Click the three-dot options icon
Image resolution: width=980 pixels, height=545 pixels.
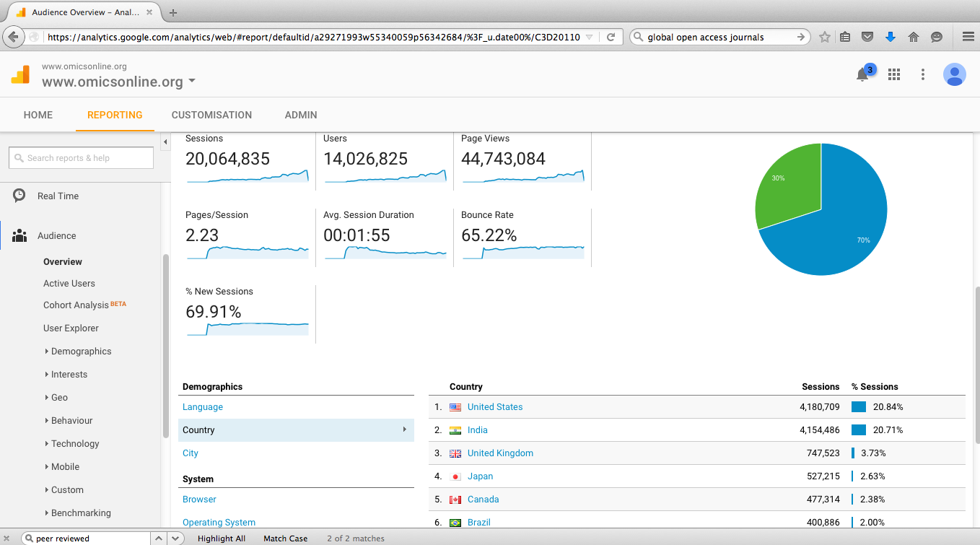click(x=923, y=74)
